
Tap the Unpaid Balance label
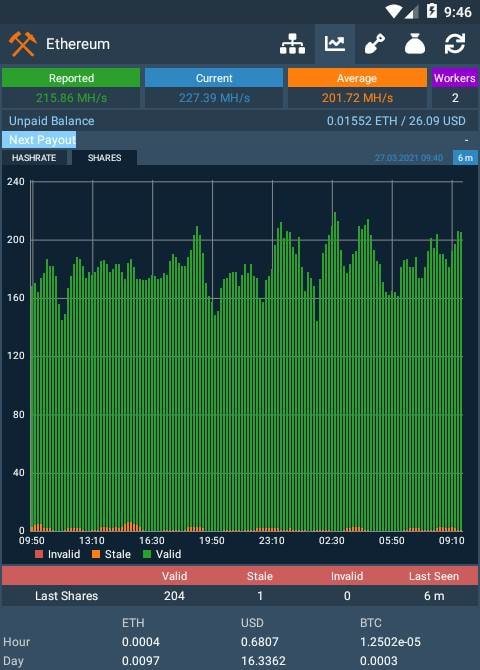coord(52,121)
